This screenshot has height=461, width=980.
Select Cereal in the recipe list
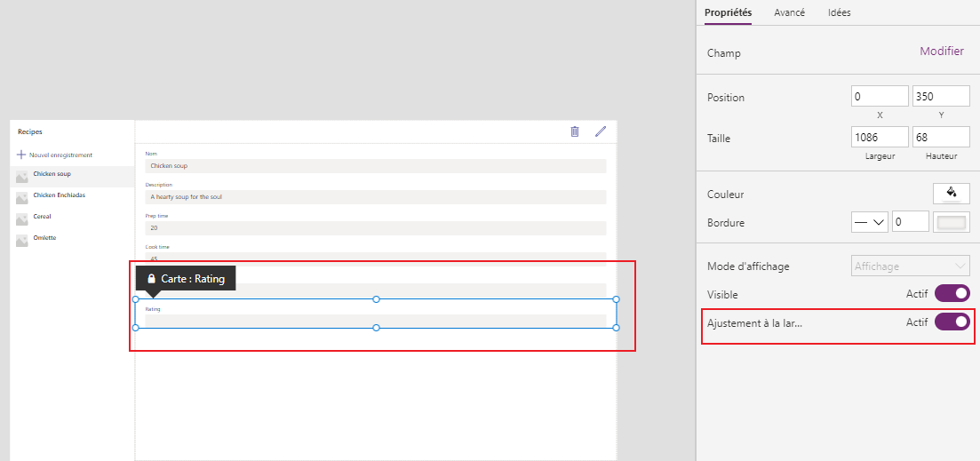[72, 219]
